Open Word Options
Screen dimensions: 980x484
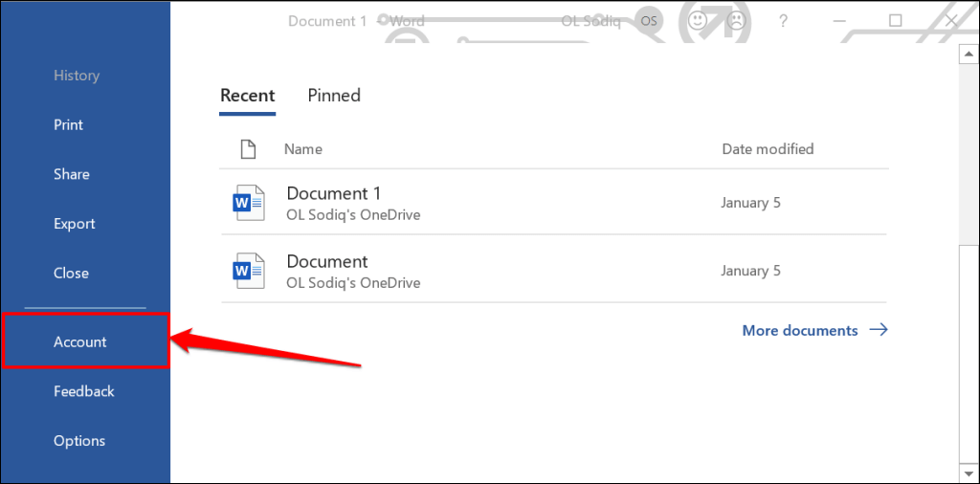[x=78, y=440]
